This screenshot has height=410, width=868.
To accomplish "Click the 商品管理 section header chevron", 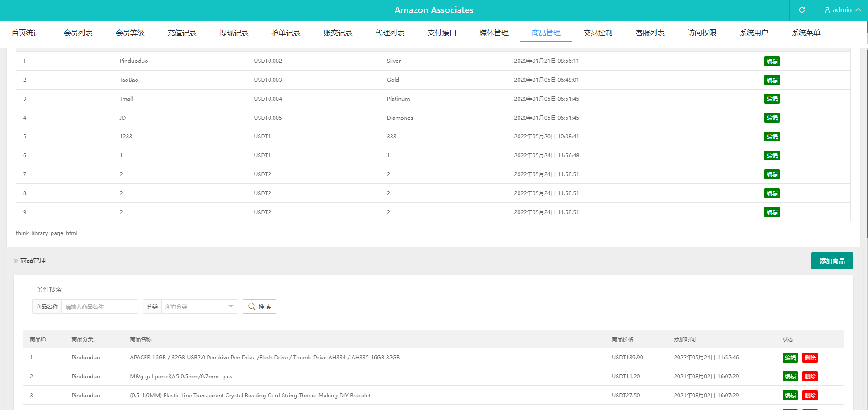I will [x=16, y=261].
